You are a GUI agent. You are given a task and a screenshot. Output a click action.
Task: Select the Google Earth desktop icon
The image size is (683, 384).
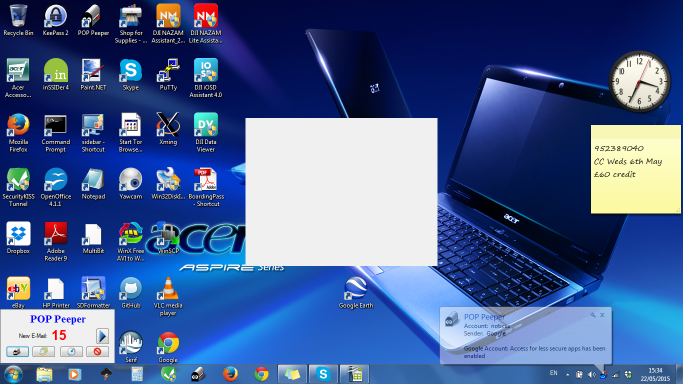pyautogui.click(x=356, y=293)
